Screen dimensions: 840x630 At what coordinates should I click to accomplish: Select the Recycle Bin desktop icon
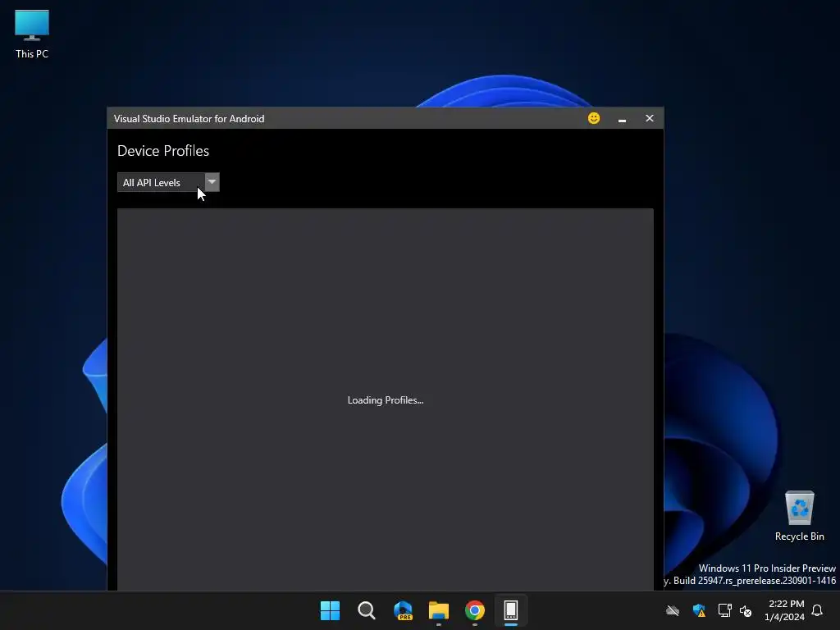(x=799, y=516)
